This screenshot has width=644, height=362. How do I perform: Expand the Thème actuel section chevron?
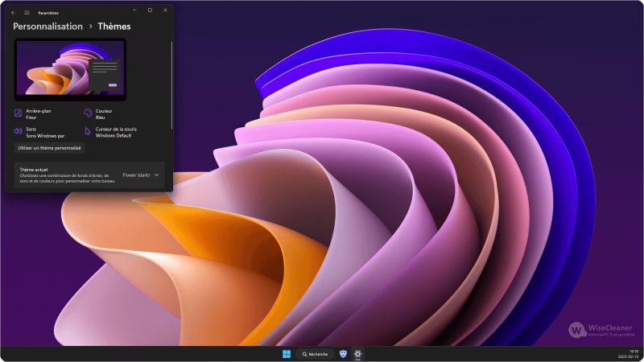click(x=157, y=175)
